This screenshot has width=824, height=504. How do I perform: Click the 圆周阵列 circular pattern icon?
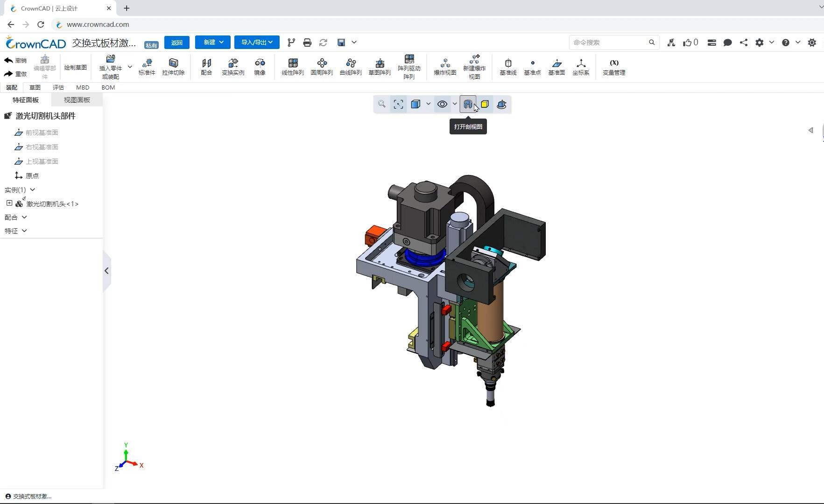[x=322, y=66]
